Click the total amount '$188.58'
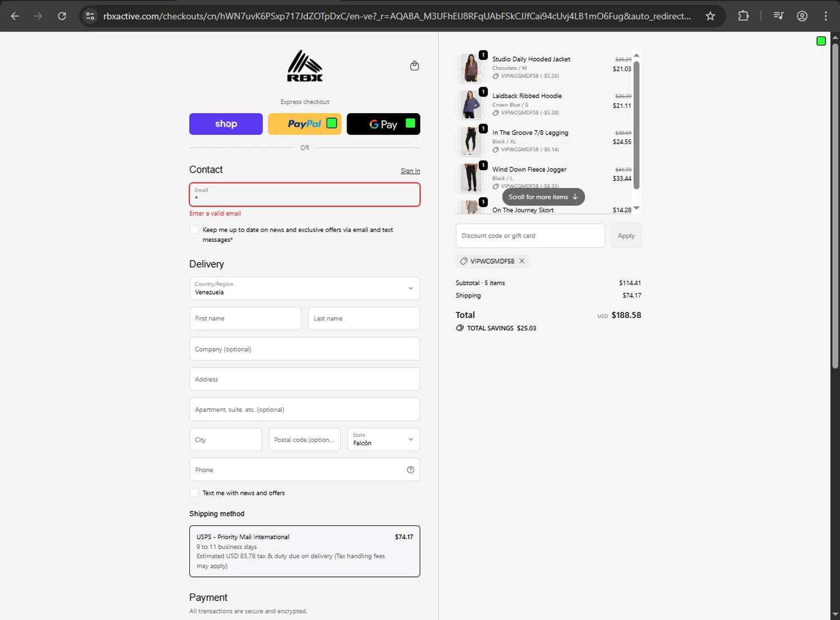 [x=626, y=315]
